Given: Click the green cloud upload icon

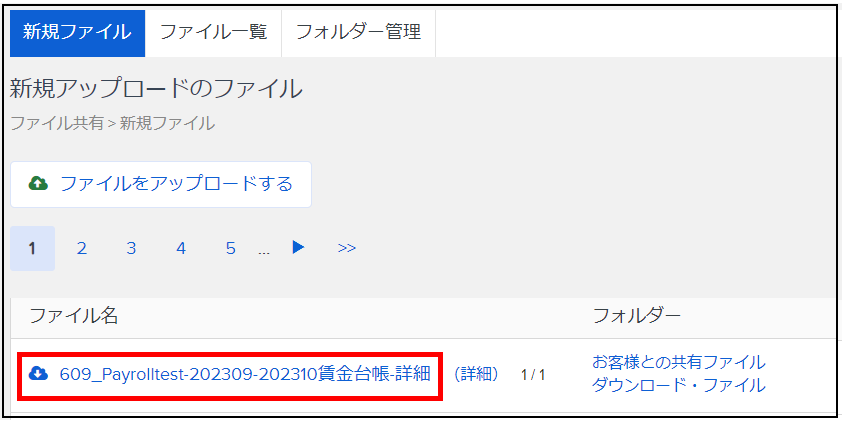Looking at the screenshot, I should (x=38, y=184).
